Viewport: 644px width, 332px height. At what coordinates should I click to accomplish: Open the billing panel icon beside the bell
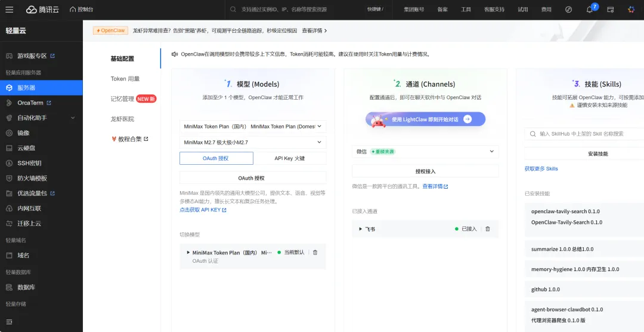(611, 10)
